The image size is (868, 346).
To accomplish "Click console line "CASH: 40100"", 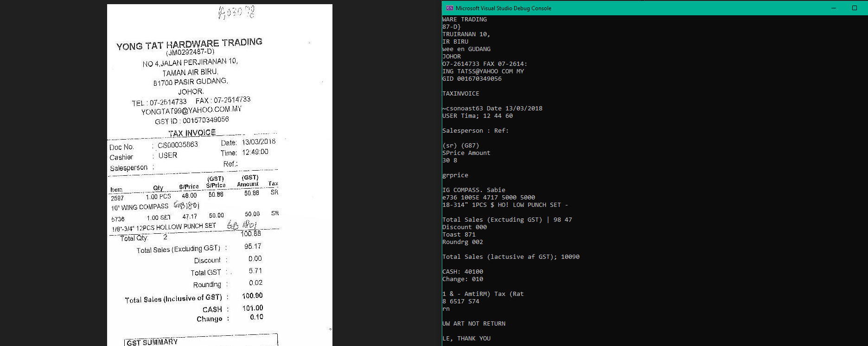I will coord(463,272).
